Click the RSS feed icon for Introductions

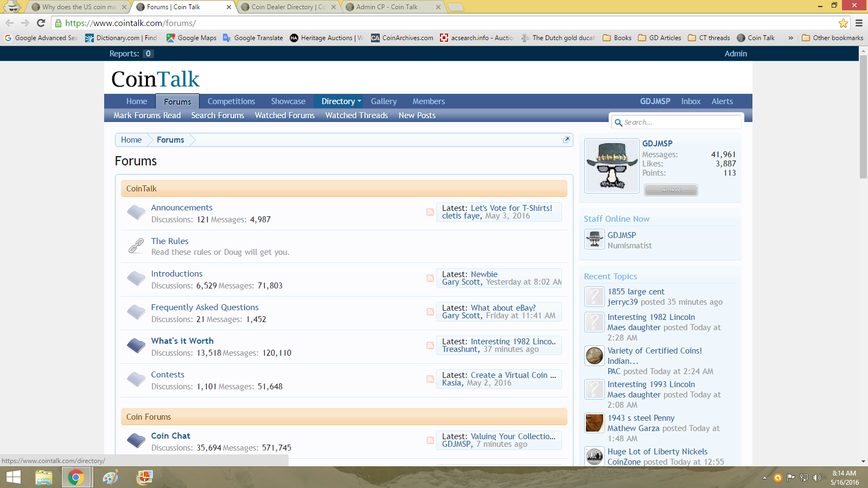(430, 278)
